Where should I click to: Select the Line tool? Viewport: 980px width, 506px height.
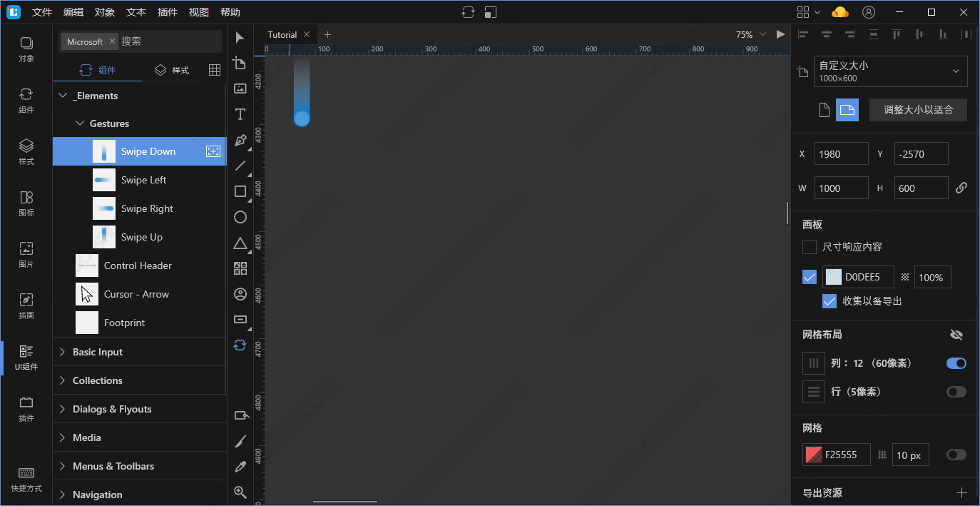coord(240,166)
